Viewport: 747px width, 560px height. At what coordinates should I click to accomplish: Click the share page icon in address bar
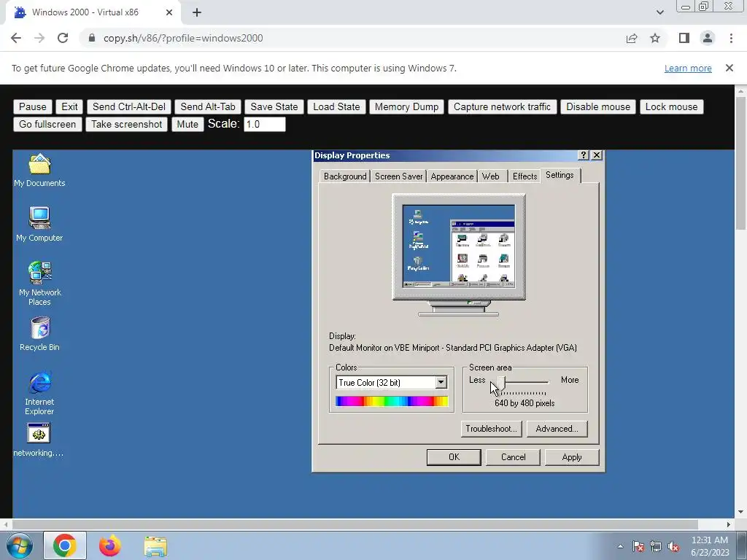(x=632, y=38)
